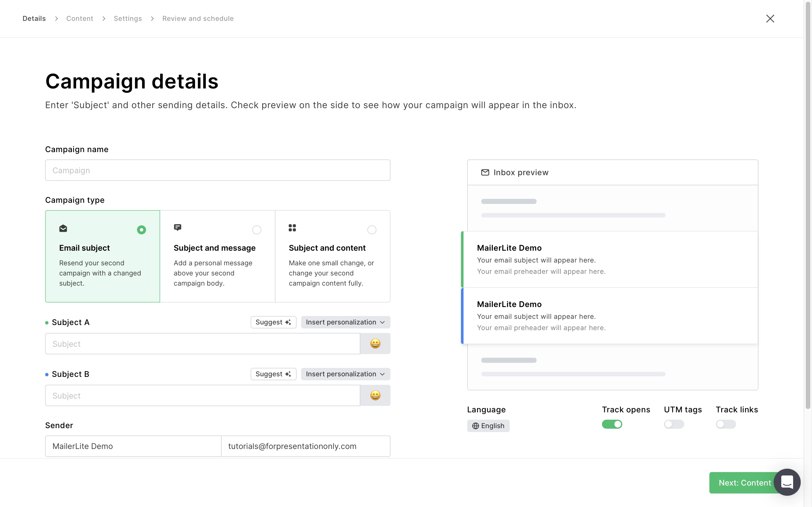812x507 pixels.
Task: Turn on the Track links toggle
Action: tap(725, 424)
